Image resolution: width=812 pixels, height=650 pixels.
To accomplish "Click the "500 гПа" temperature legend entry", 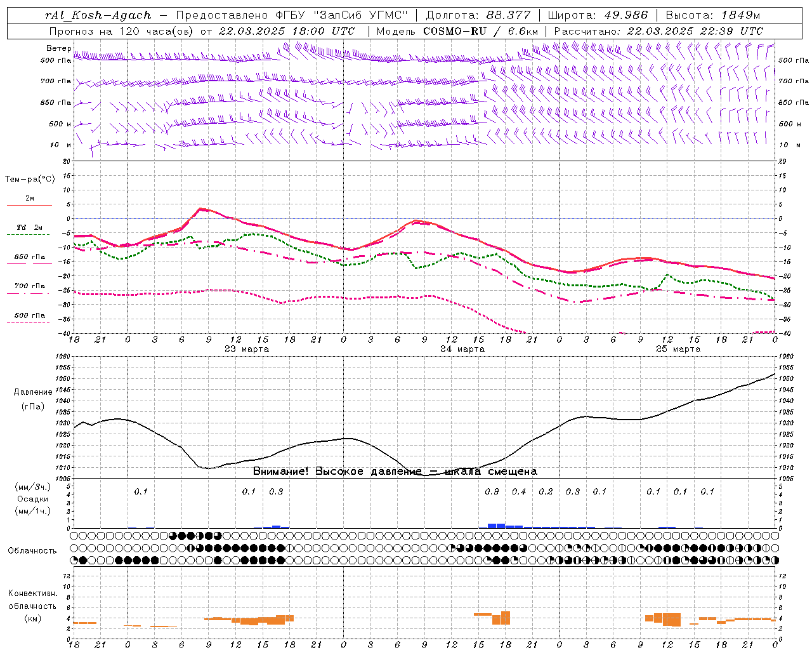I will click(x=30, y=315).
